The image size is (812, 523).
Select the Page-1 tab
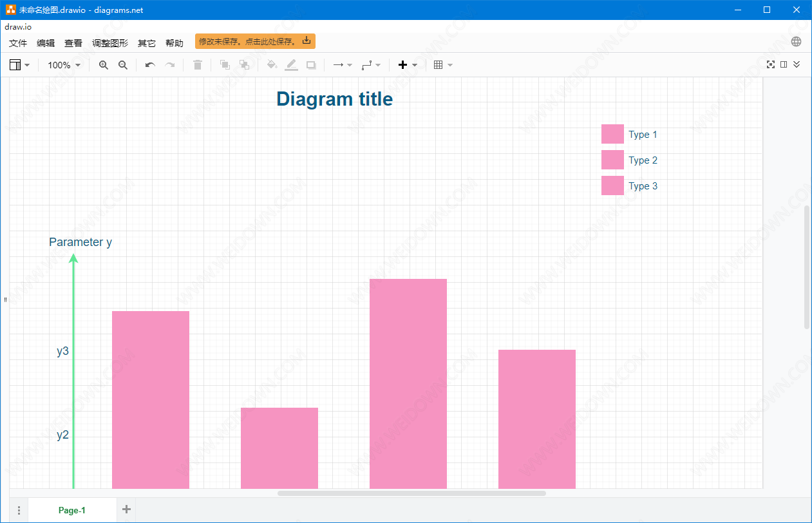tap(72, 510)
